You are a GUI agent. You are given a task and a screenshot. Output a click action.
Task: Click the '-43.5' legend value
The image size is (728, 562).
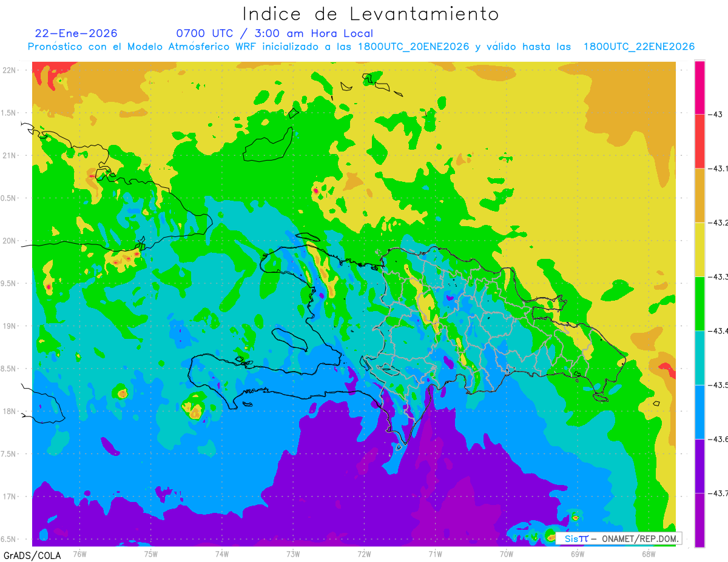tap(718, 385)
